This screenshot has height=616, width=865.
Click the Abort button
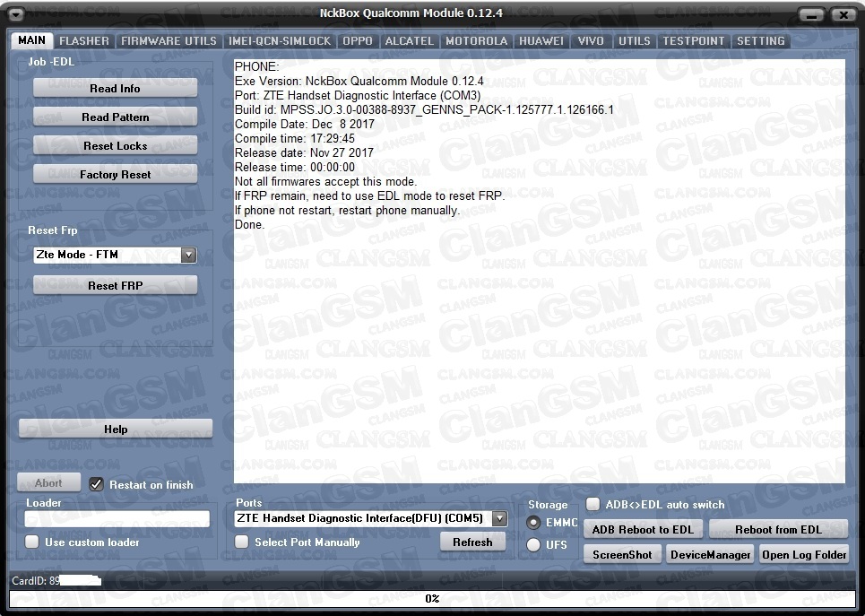click(x=48, y=483)
